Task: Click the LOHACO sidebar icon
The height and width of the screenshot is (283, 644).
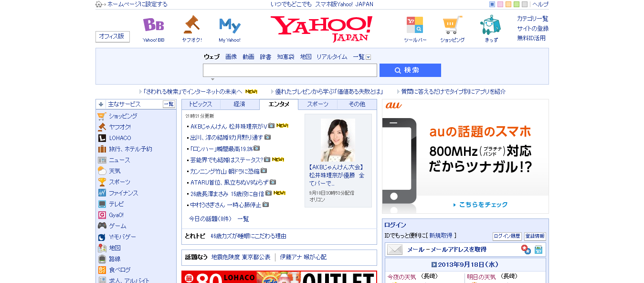Action: coord(102,138)
